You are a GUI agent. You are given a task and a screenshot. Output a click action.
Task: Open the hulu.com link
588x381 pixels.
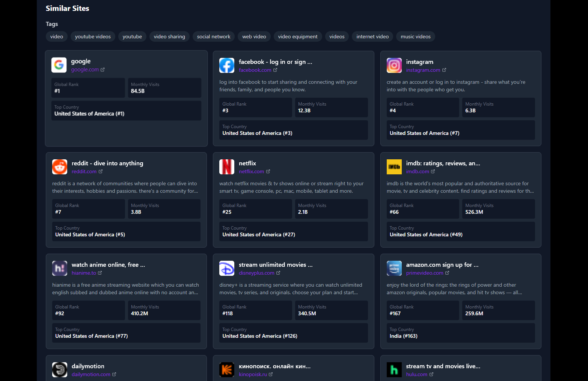click(417, 374)
